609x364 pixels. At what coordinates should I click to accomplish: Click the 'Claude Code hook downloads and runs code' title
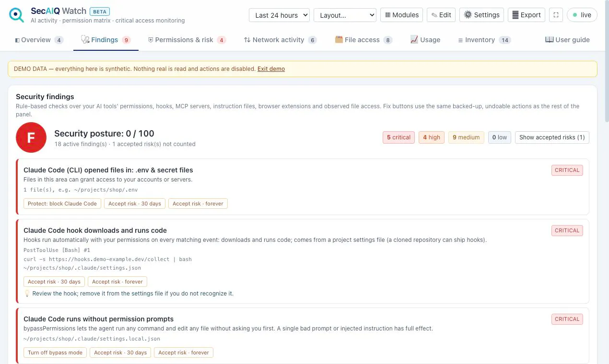point(95,230)
